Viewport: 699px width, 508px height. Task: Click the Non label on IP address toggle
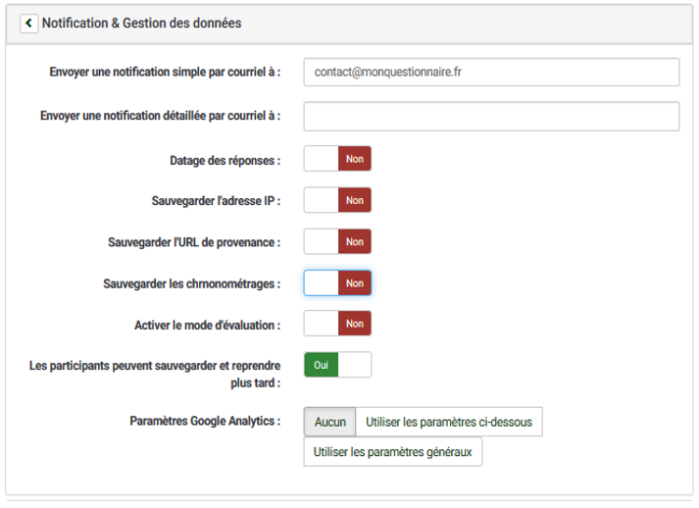[355, 200]
